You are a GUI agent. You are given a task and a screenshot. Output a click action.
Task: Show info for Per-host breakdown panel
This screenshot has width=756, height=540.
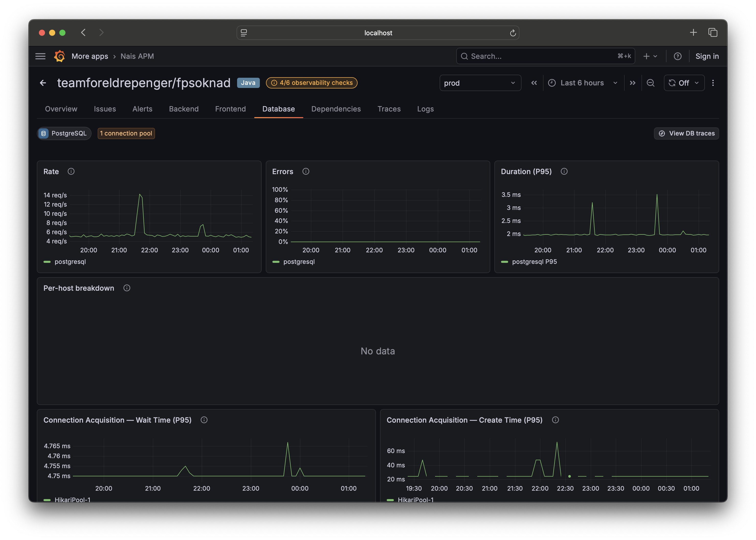[127, 288]
